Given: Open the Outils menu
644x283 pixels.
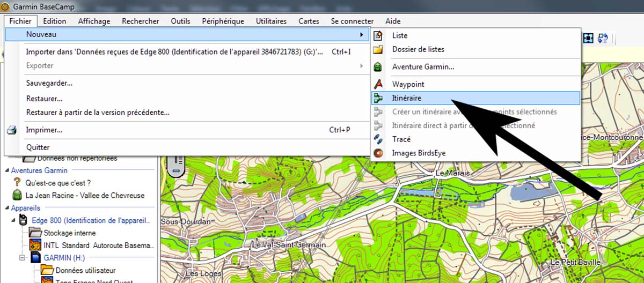Looking at the screenshot, I should click(180, 21).
